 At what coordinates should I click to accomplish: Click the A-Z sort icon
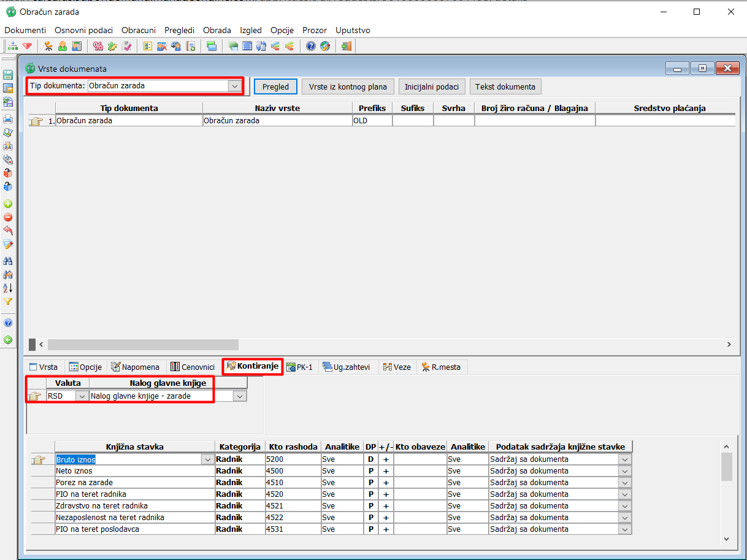click(8, 288)
